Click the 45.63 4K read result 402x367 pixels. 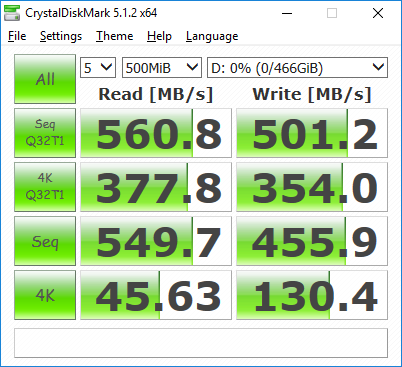click(156, 295)
